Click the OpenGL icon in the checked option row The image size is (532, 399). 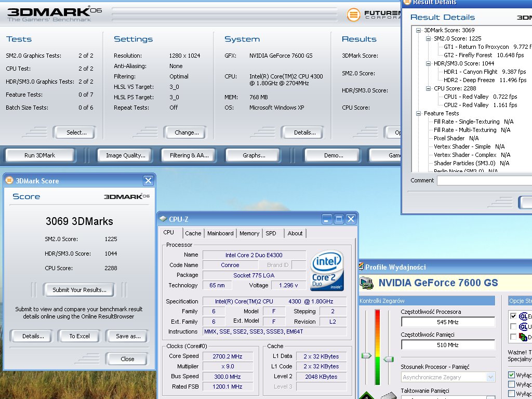(x=523, y=316)
